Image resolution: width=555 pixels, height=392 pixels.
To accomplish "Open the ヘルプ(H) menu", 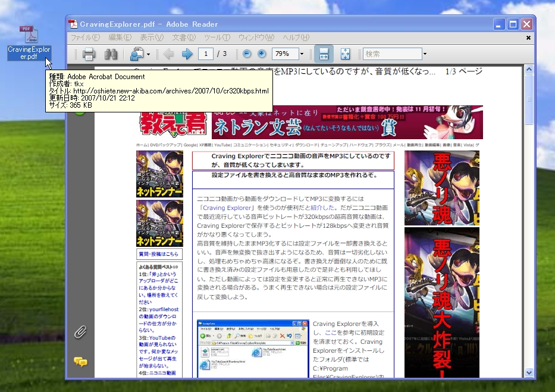I will click(296, 37).
